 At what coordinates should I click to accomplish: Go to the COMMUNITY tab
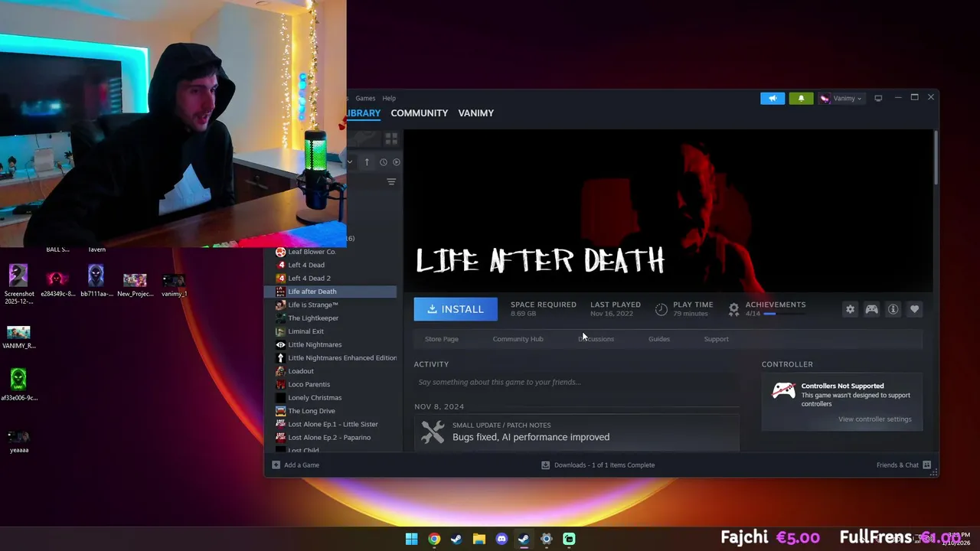tap(419, 113)
